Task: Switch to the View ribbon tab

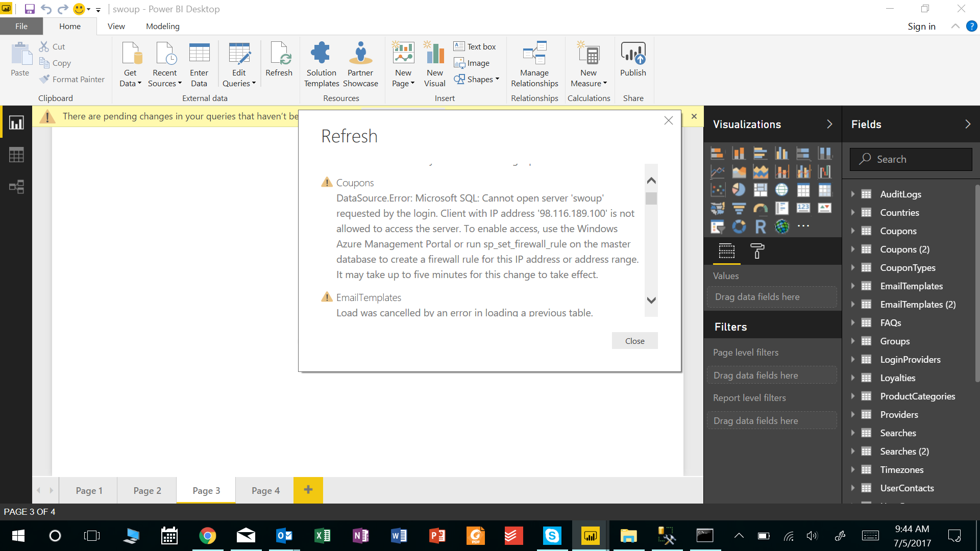Action: 116,26
